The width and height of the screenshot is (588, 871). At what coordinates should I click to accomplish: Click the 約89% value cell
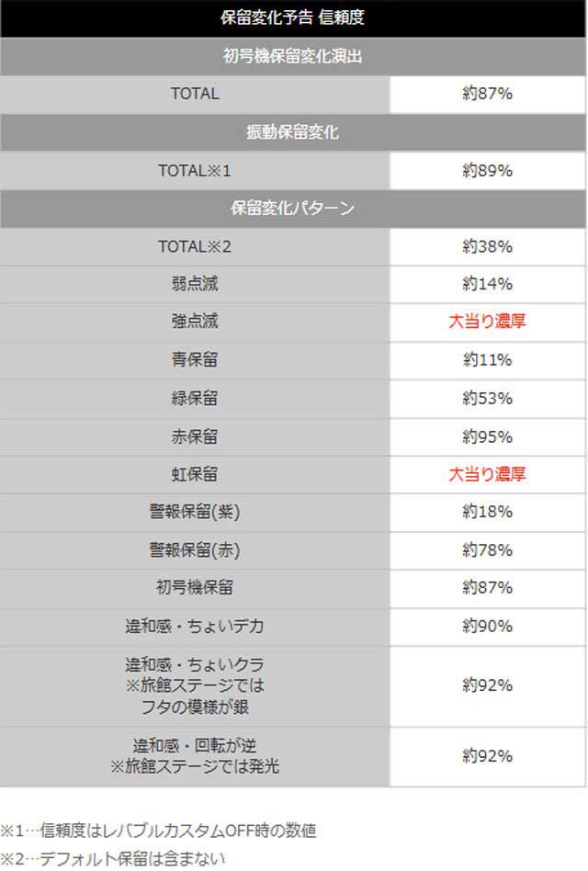click(487, 171)
